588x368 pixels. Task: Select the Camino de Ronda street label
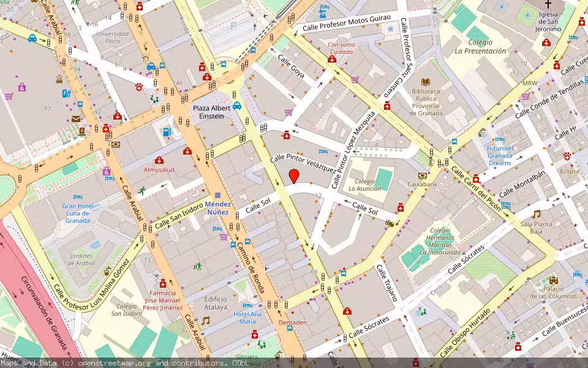pyautogui.click(x=252, y=269)
